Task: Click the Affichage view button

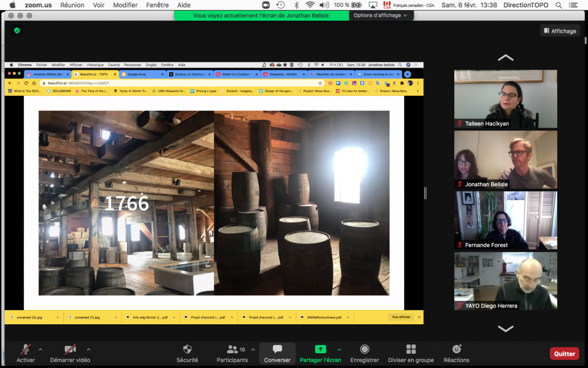Action: pyautogui.click(x=560, y=31)
